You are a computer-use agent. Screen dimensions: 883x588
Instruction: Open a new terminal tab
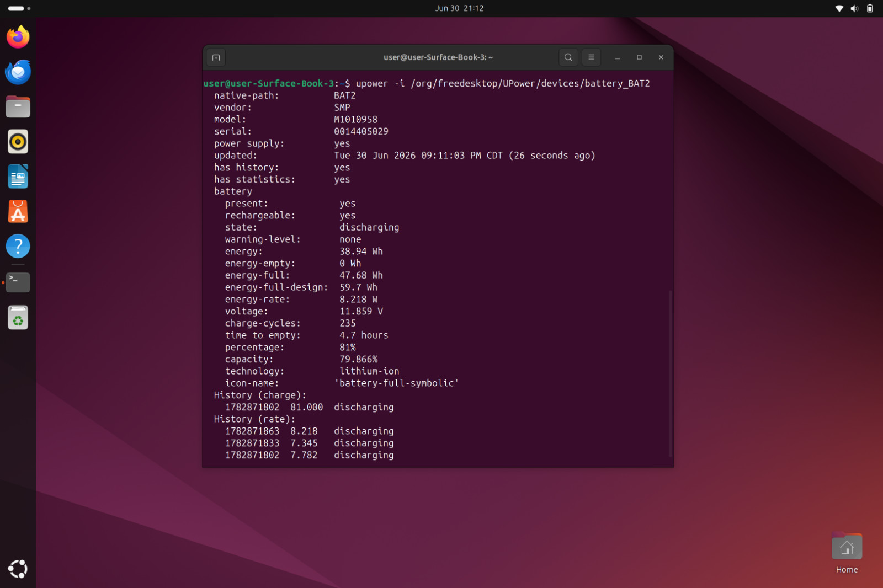coord(216,57)
